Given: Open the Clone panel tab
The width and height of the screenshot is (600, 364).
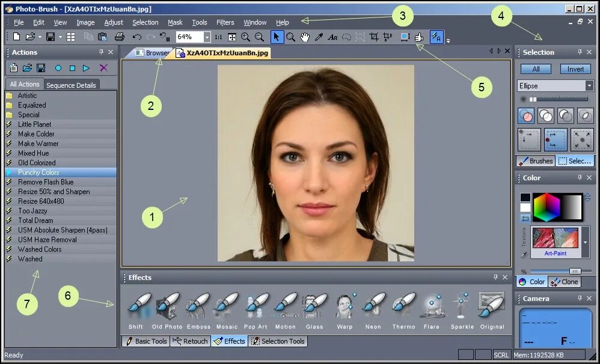Looking at the screenshot, I should (x=565, y=282).
